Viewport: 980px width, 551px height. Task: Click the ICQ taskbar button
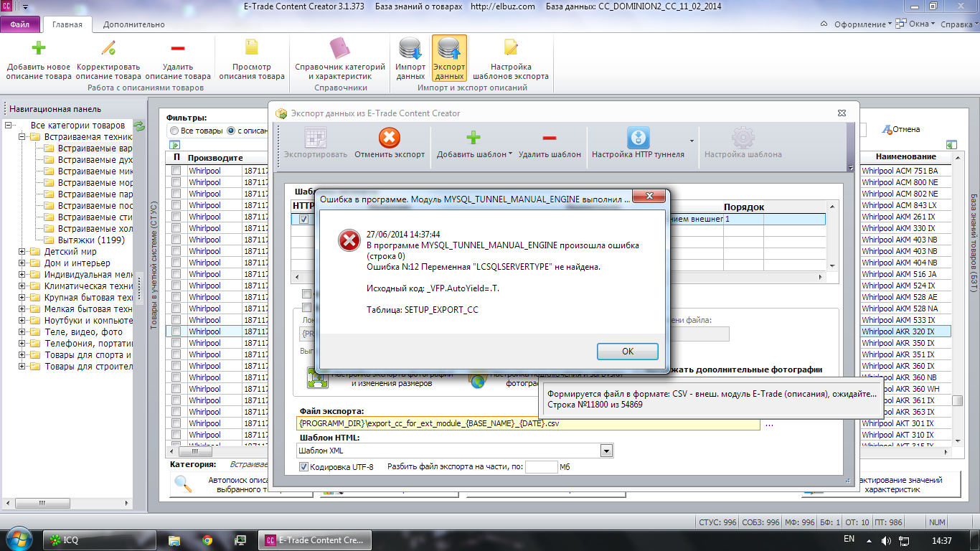click(99, 540)
